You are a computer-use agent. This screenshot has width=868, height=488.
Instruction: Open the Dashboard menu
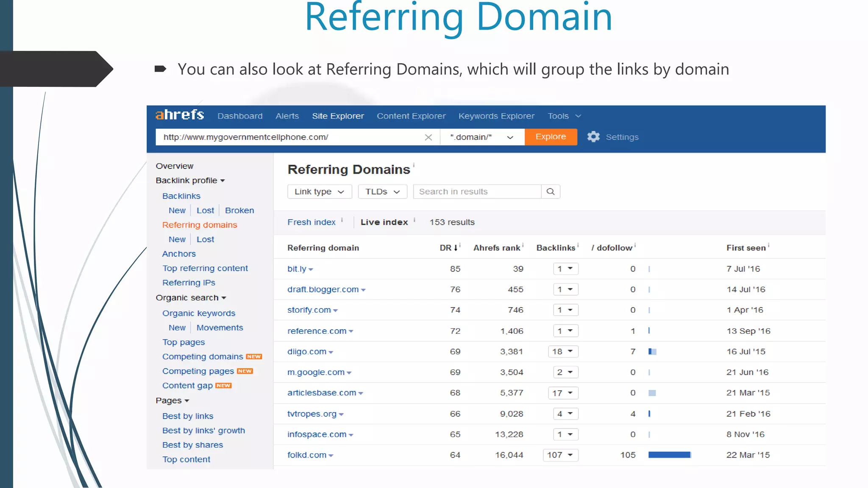click(x=240, y=116)
